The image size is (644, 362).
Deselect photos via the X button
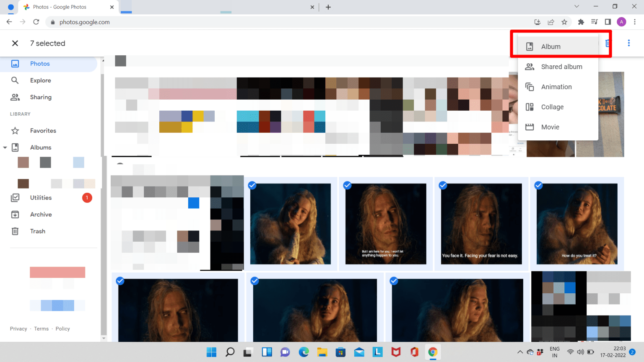click(15, 43)
